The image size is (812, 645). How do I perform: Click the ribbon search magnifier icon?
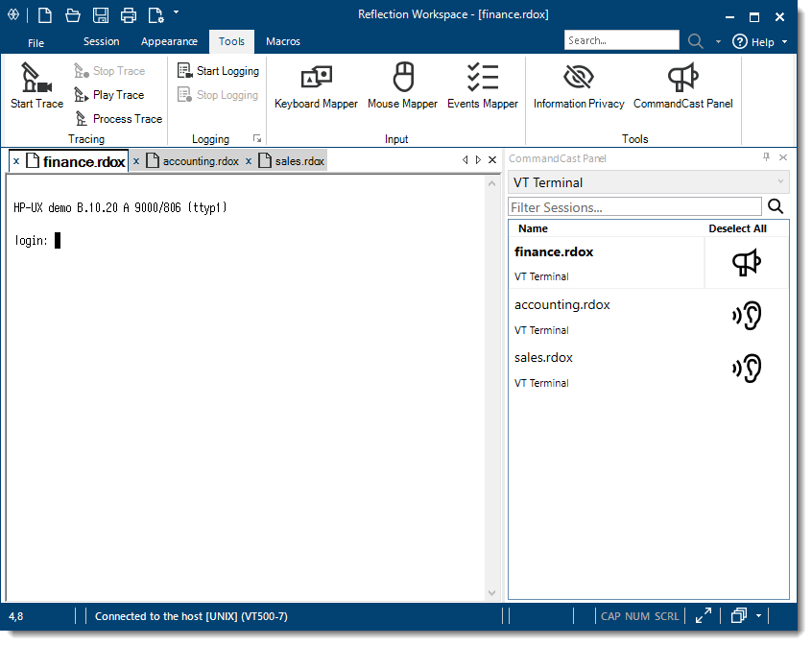[696, 41]
